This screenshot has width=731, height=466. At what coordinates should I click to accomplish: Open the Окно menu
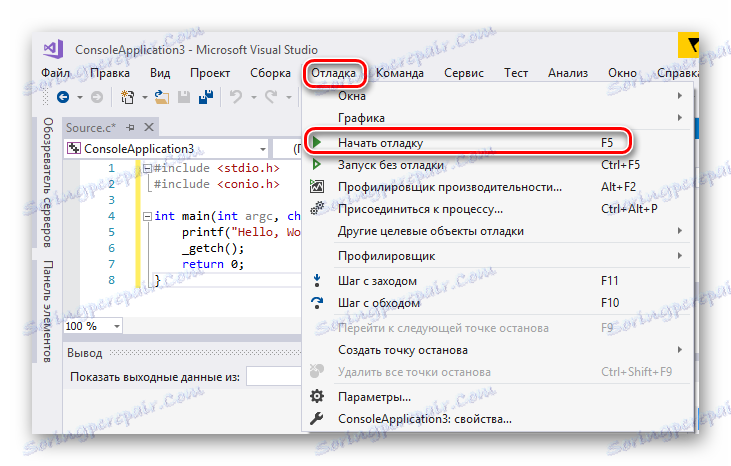(622, 73)
